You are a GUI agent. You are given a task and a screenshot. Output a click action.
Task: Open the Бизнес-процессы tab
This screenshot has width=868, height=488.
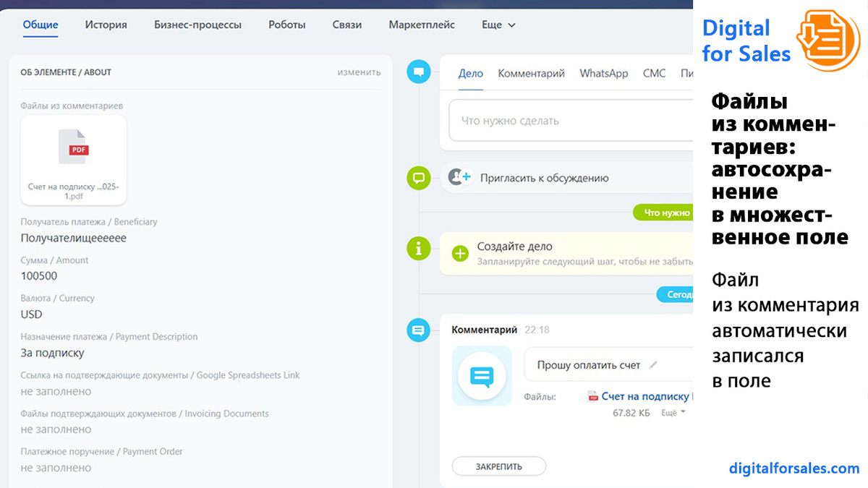[x=197, y=25]
